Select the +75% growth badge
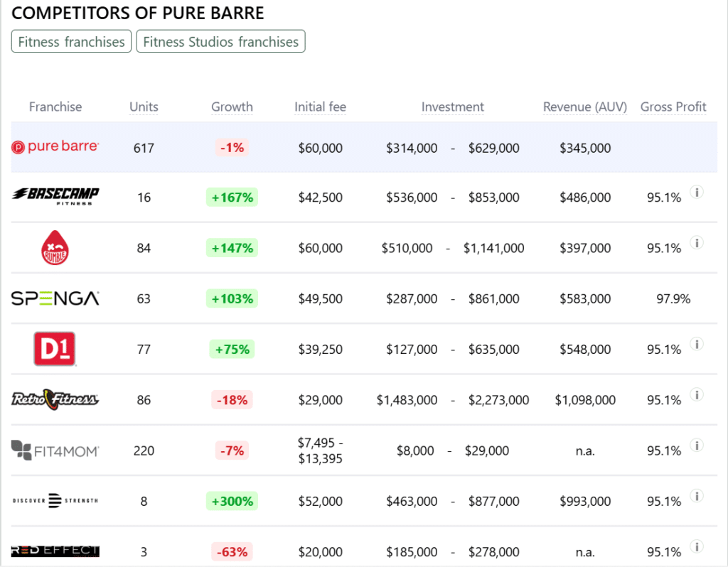 pos(232,349)
